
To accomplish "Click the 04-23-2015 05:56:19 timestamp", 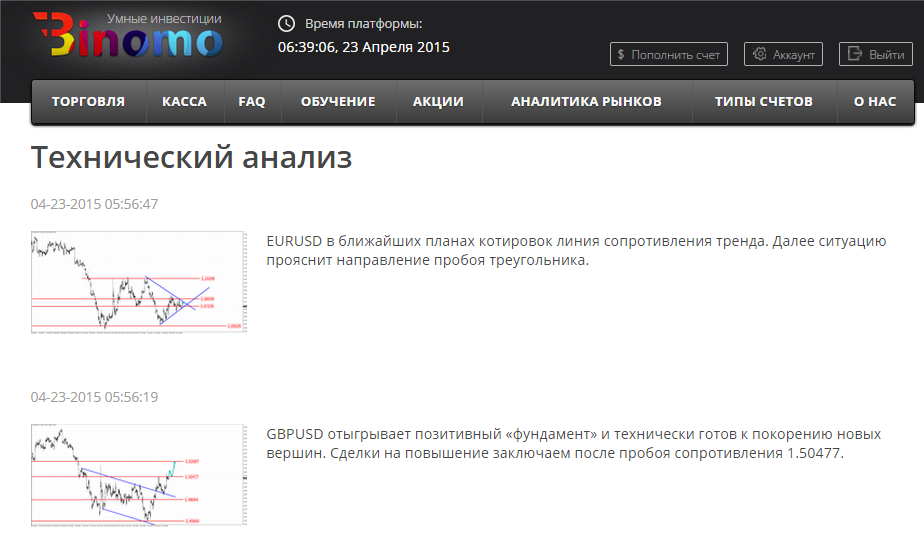I will pos(94,397).
